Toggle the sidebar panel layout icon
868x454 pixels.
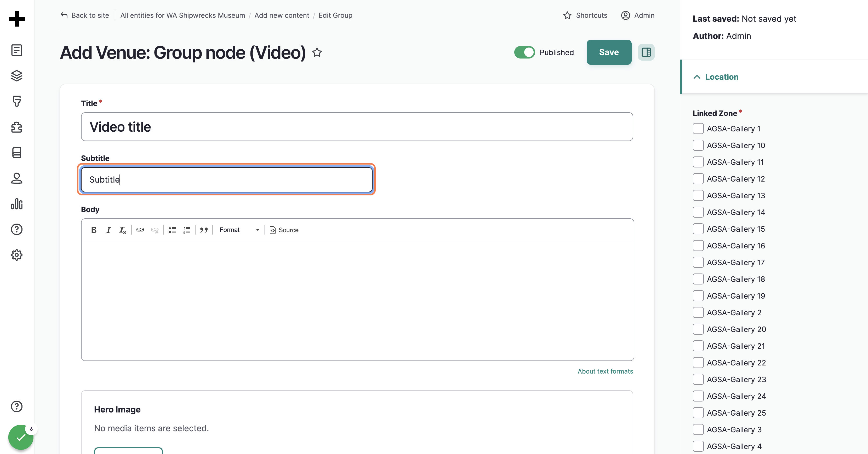pyautogui.click(x=646, y=52)
